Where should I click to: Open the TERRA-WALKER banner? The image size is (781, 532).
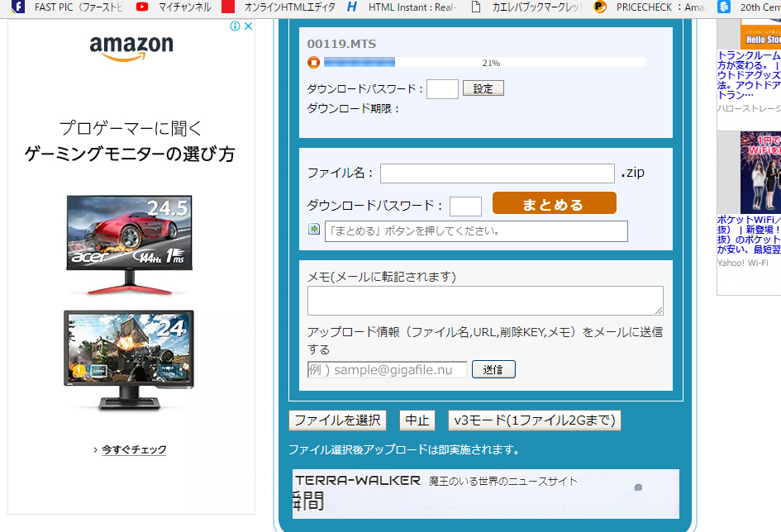(x=486, y=494)
